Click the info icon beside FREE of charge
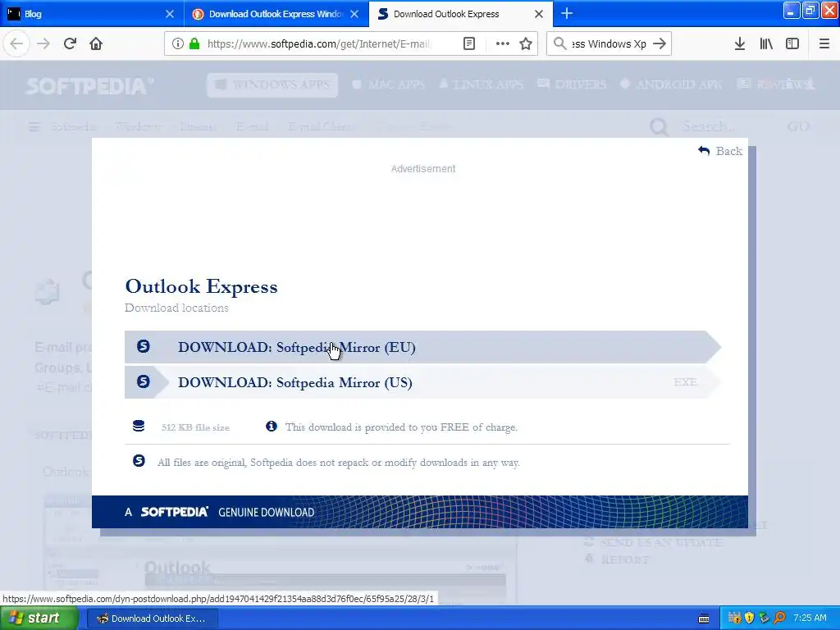 coord(272,426)
